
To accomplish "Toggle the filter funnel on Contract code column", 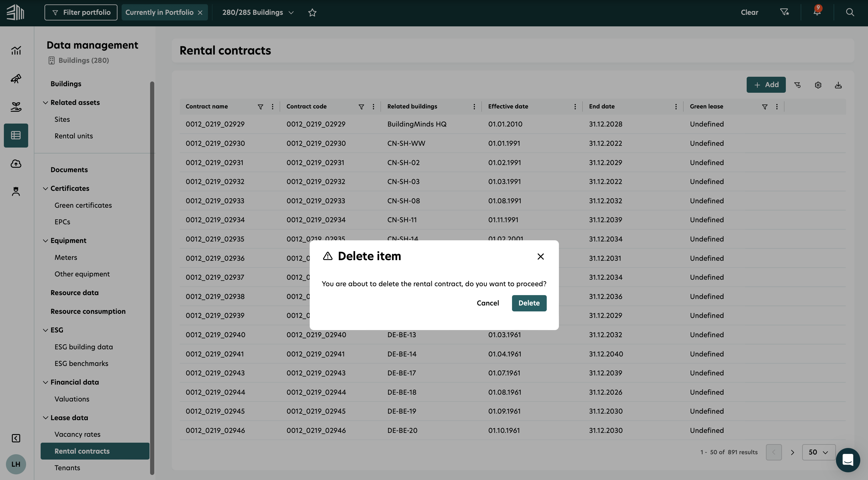I will (361, 107).
